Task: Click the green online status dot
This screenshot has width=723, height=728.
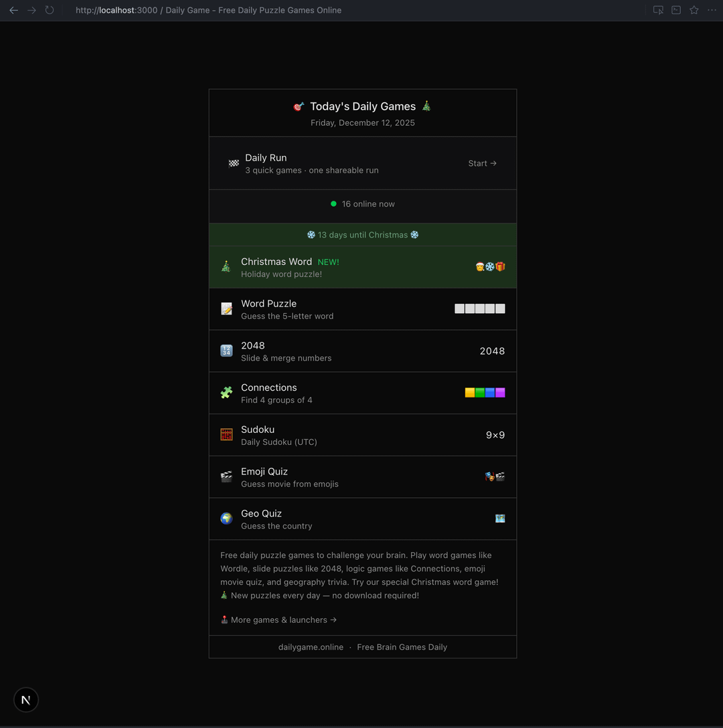Action: pos(333,204)
